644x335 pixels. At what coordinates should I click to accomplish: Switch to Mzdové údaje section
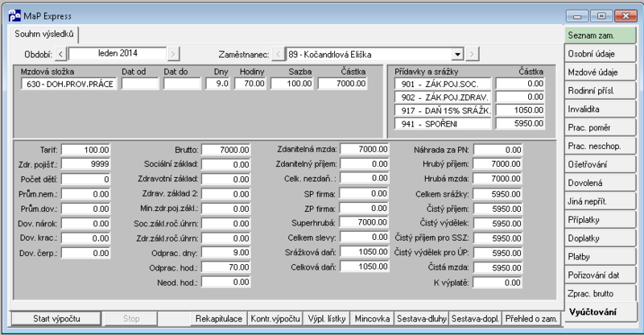pyautogui.click(x=600, y=72)
